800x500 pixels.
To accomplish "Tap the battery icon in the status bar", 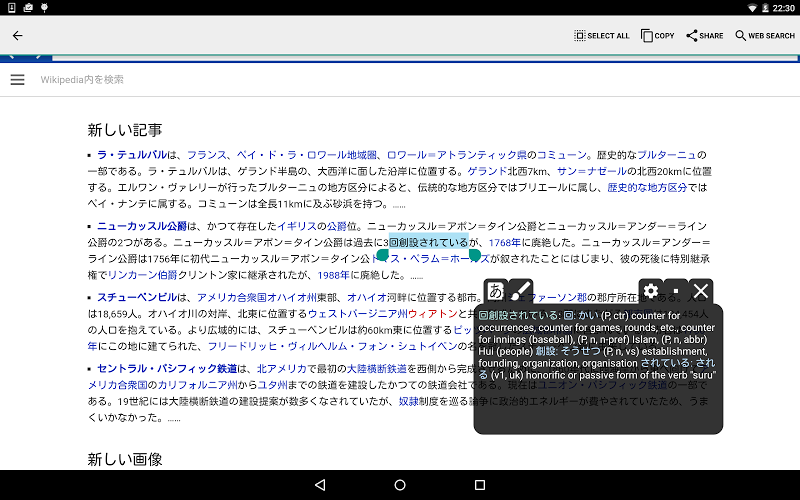I will [x=765, y=8].
